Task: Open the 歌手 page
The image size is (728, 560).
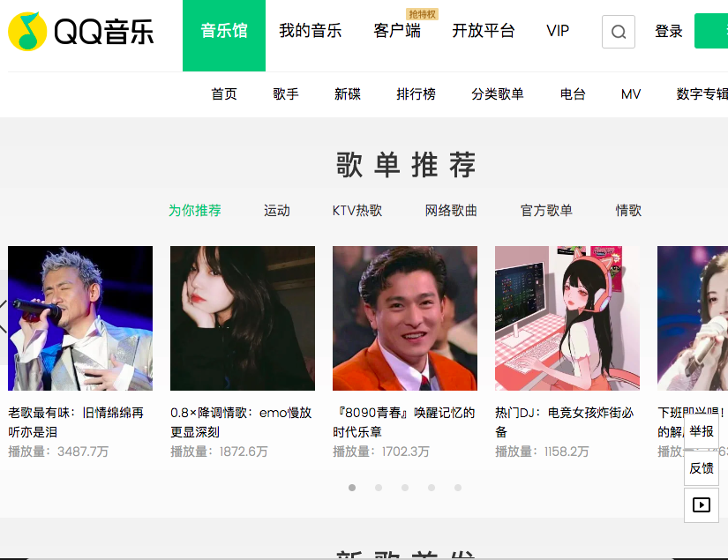Action: click(x=286, y=94)
